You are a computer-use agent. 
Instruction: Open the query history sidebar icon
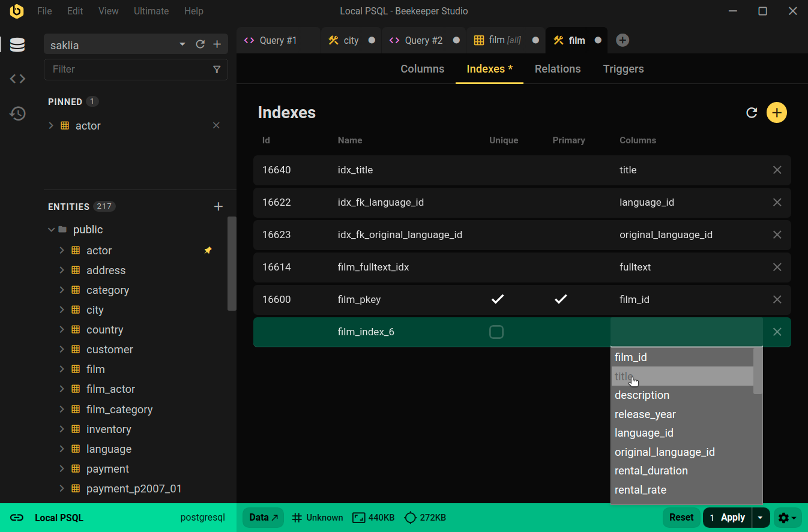[x=17, y=113]
